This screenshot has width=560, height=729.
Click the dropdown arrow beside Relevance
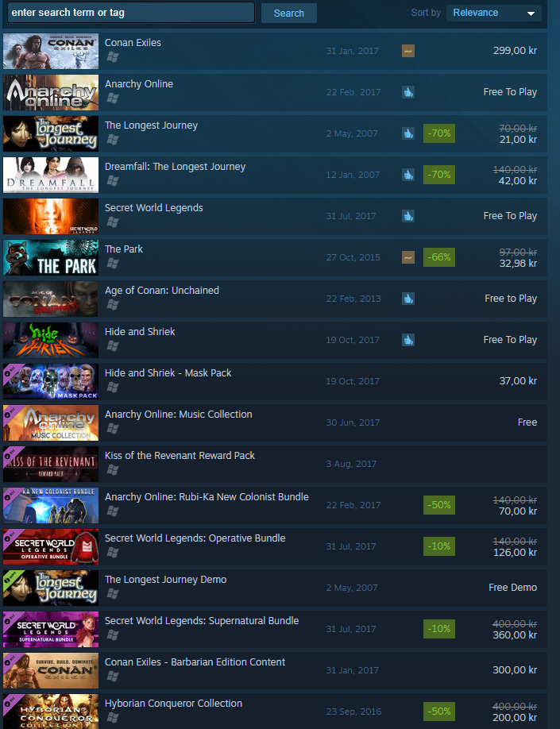[531, 13]
